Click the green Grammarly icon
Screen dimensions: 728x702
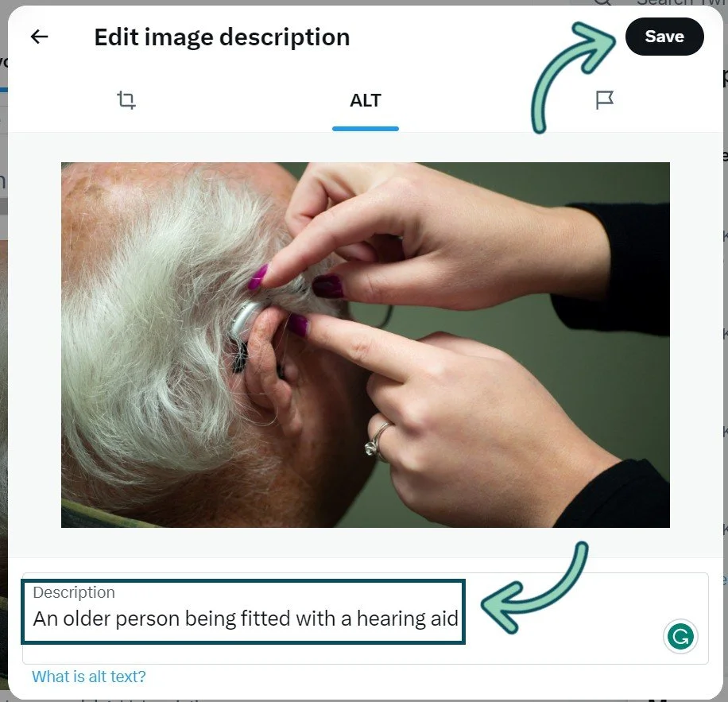[680, 637]
